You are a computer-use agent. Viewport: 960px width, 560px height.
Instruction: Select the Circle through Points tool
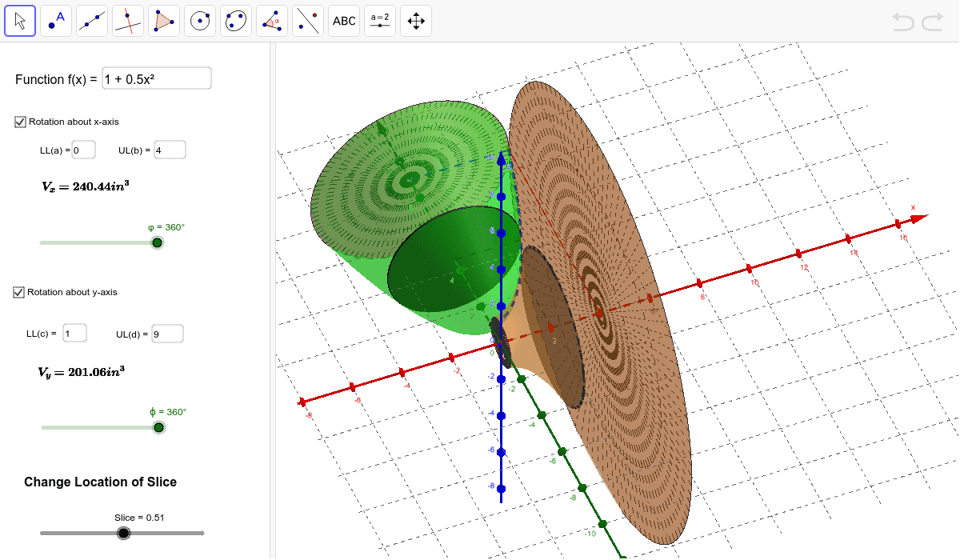coord(235,20)
